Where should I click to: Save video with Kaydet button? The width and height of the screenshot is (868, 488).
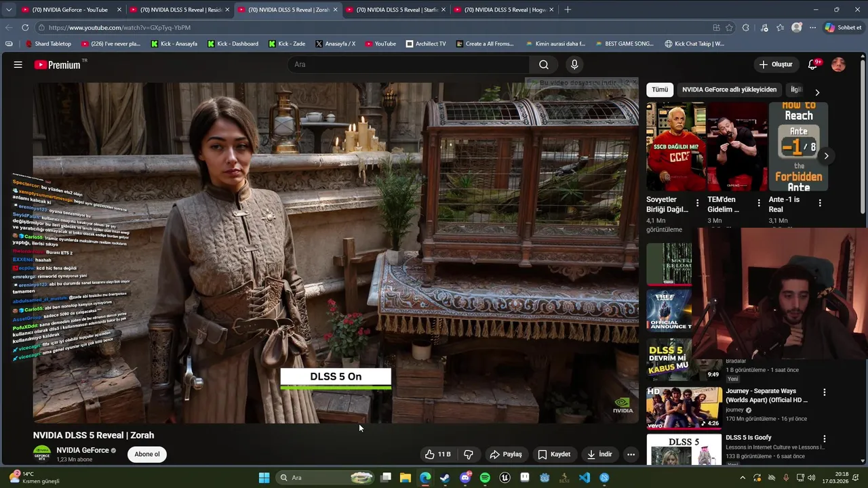click(554, 454)
